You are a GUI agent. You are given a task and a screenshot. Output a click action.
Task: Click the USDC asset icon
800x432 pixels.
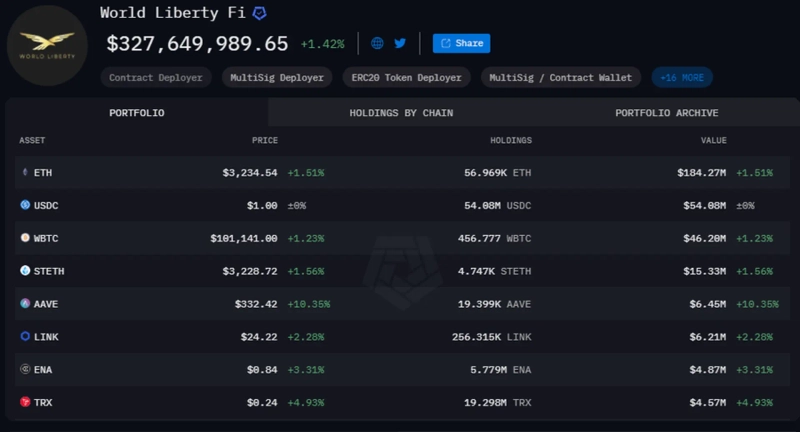(26, 205)
